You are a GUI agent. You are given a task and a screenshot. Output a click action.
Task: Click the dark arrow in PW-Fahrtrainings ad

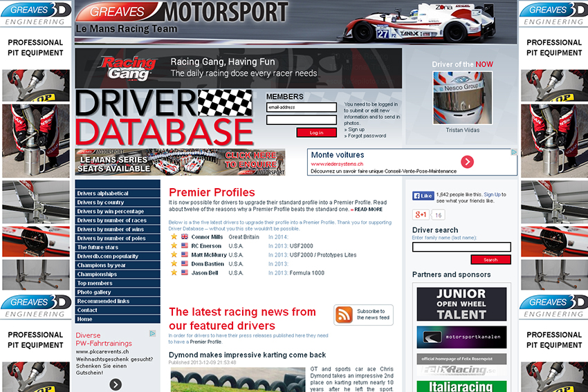[x=116, y=384]
